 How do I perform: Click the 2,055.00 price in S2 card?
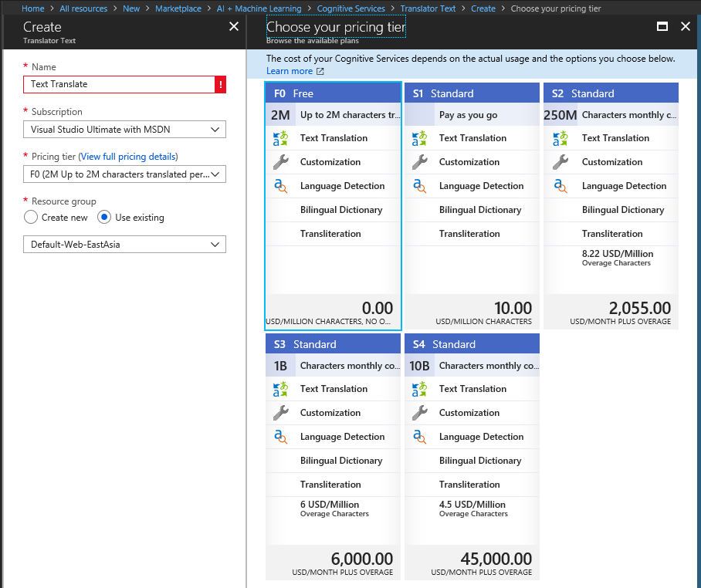640,308
